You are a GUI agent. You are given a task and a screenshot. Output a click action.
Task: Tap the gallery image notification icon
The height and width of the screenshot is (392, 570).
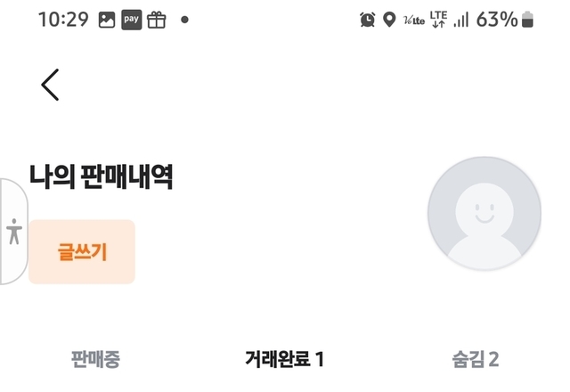107,20
